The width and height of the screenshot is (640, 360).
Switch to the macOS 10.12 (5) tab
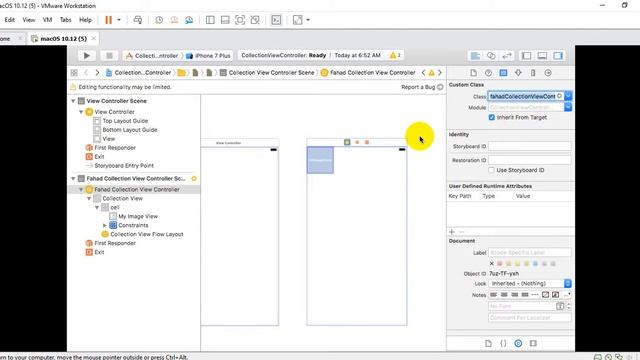coord(63,39)
